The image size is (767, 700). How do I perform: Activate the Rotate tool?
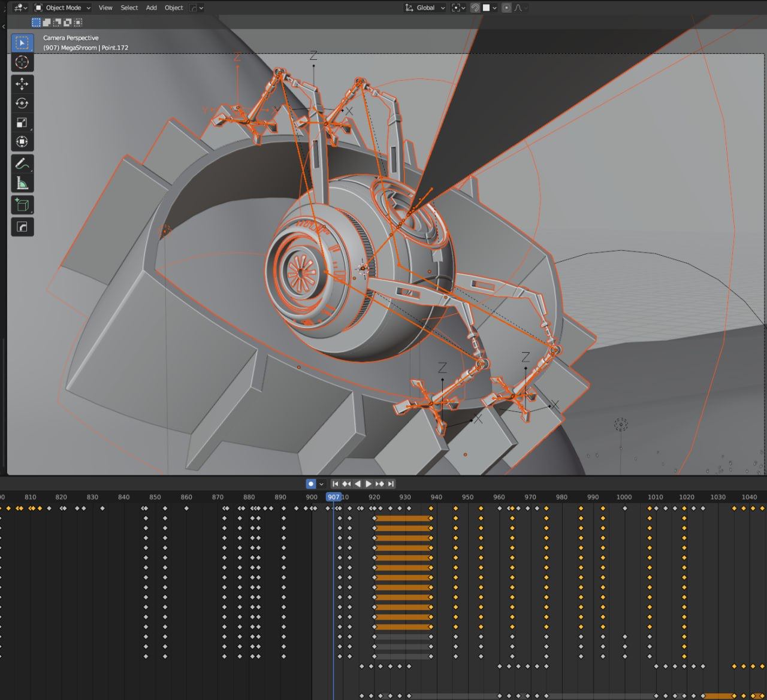pos(22,103)
